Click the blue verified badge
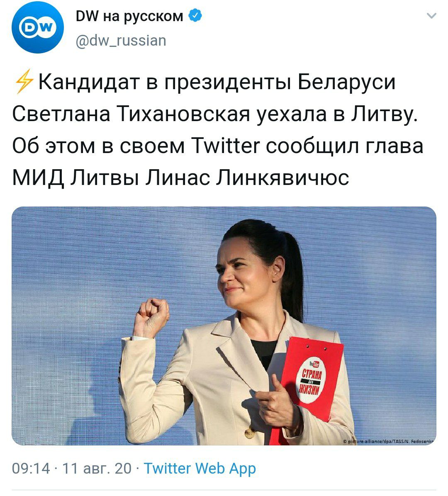This screenshot has height=496, width=448. [x=195, y=15]
